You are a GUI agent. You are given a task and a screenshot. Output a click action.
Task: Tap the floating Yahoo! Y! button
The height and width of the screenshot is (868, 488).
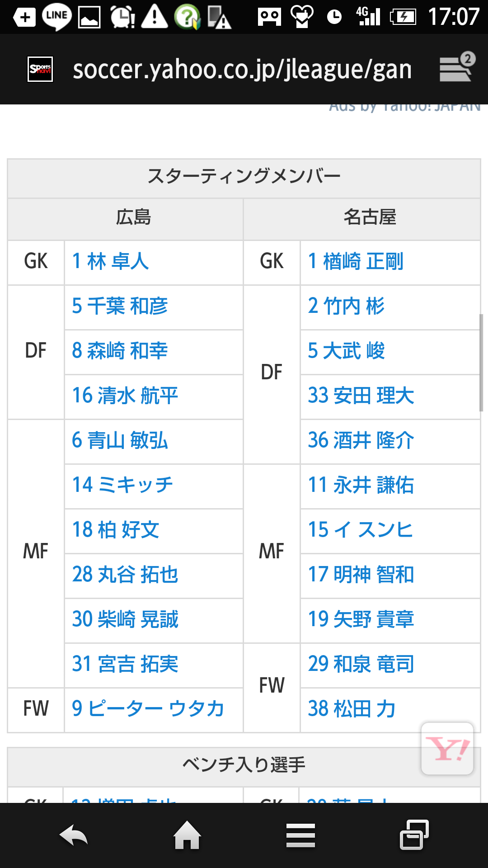coord(447,748)
